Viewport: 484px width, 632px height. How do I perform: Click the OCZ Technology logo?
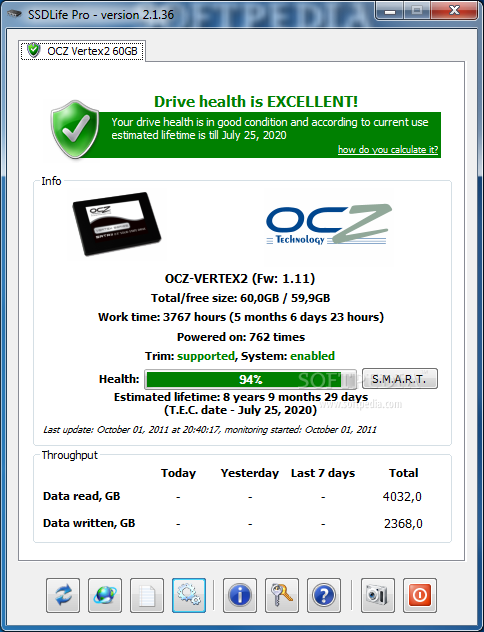tap(329, 225)
